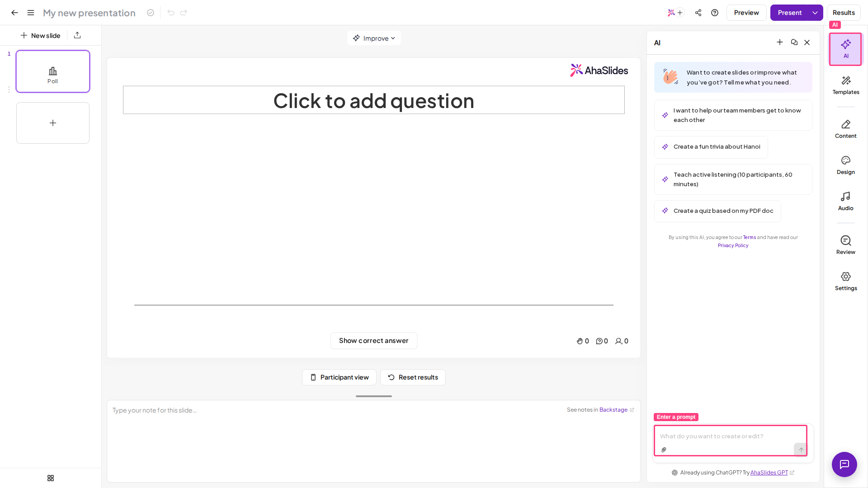Open the live chat support bubble
Image resolution: width=868 pixels, height=488 pixels.
click(844, 465)
